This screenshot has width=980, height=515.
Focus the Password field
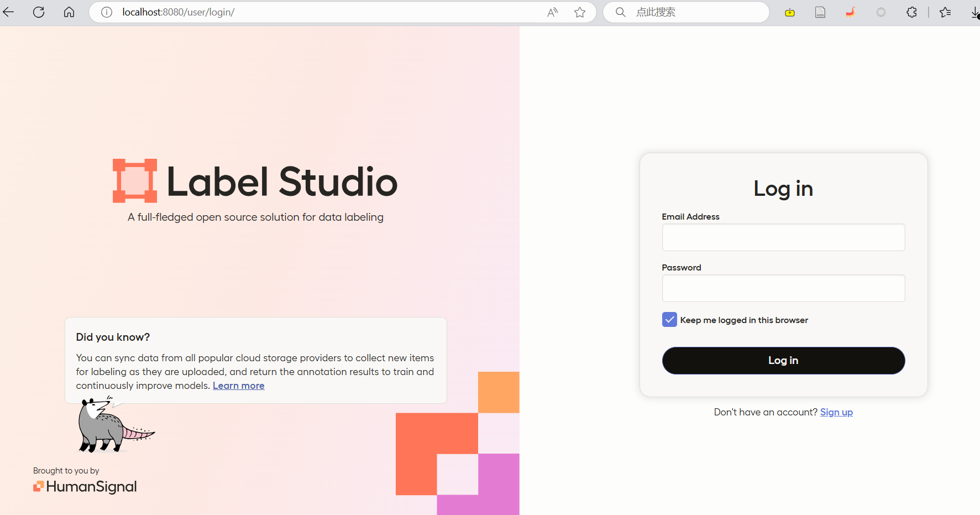click(x=783, y=288)
